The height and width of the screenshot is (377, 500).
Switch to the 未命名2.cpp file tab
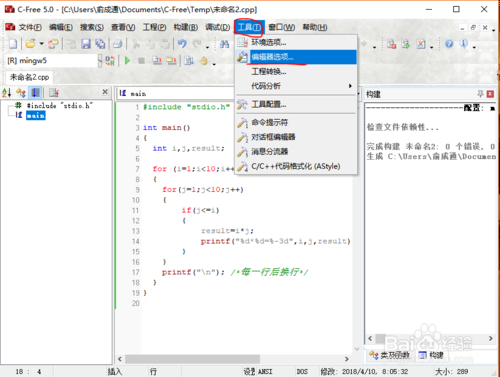[29, 77]
